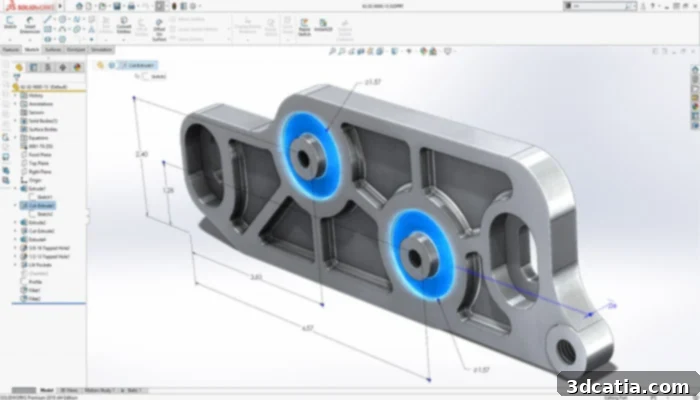Switch to the Surfaces ribbon tab
This screenshot has width=700, height=400.
coord(53,50)
